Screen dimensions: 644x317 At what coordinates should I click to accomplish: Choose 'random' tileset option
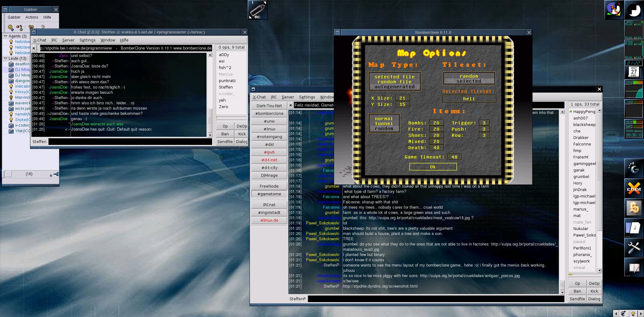coord(469,76)
